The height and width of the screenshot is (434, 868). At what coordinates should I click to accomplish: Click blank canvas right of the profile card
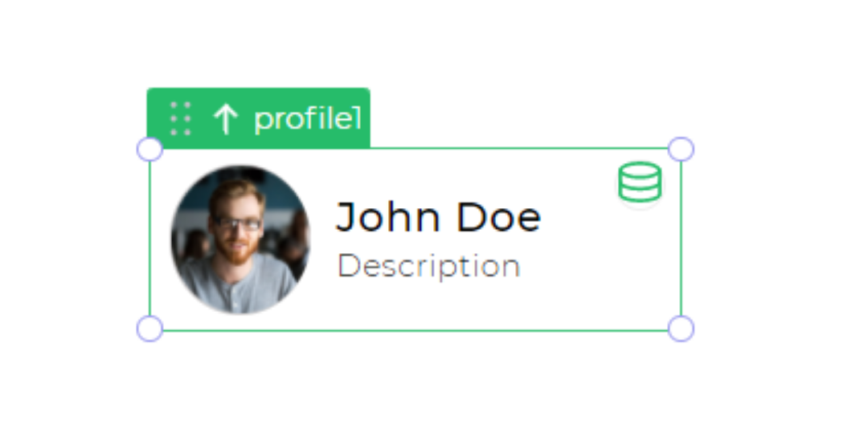pos(775,238)
